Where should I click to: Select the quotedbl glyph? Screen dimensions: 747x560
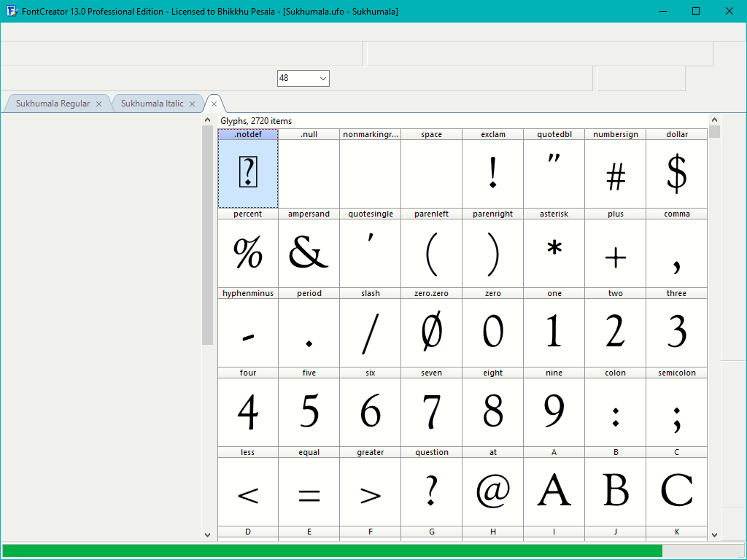pos(554,168)
